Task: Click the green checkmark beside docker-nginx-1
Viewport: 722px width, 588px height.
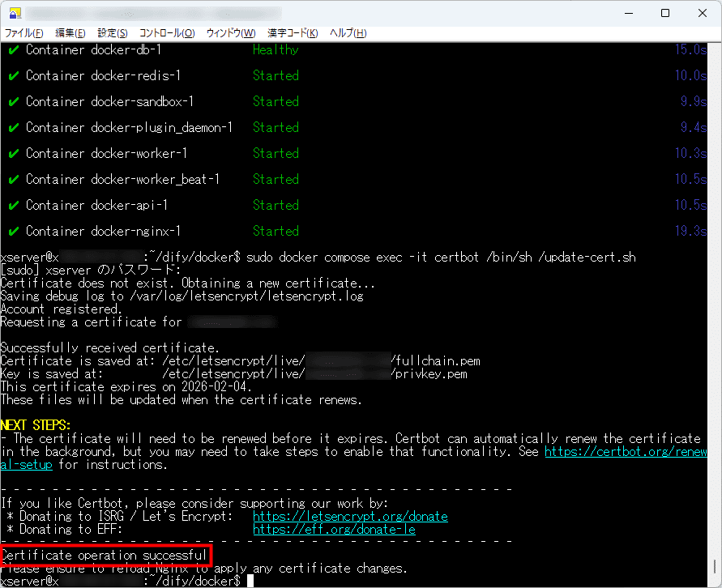Action: pyautogui.click(x=13, y=231)
